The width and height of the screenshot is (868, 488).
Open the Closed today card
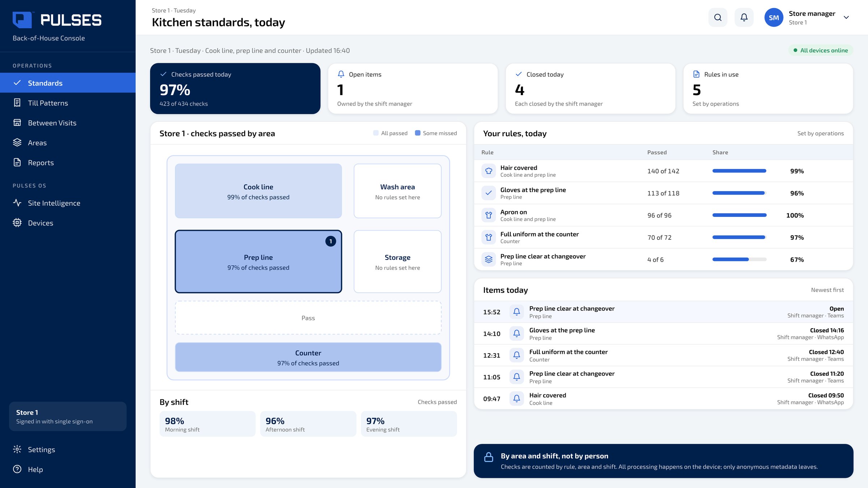click(590, 89)
